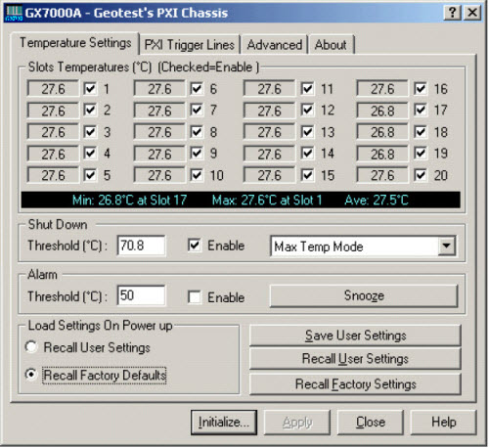Screen dimensions: 489x448
Task: Toggle slot 3 temperature checkbox
Action: pos(90,132)
